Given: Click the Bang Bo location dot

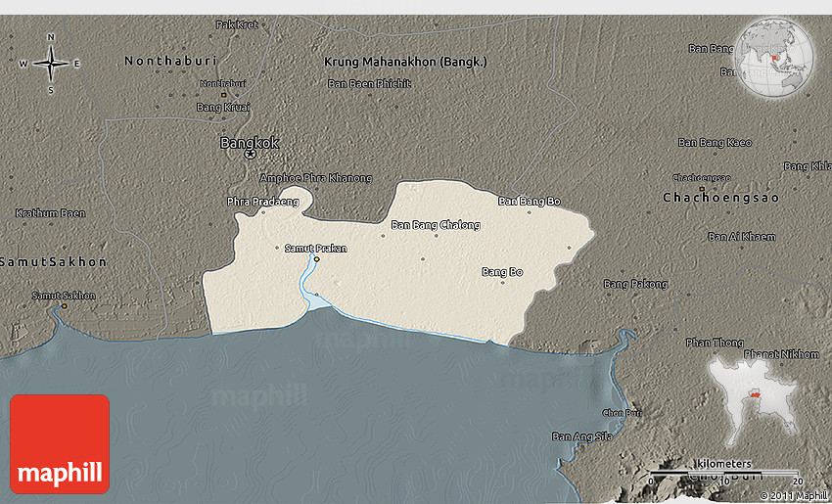Looking at the screenshot, I should click(x=502, y=282).
